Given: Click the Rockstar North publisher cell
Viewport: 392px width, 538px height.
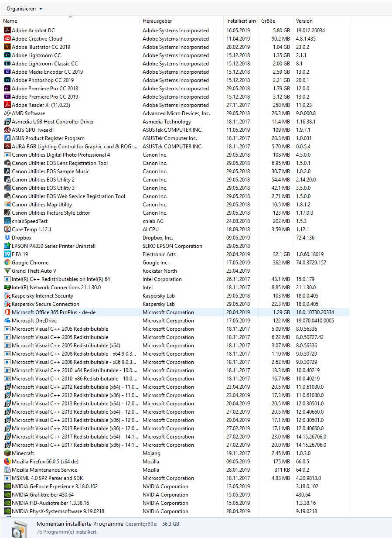Looking at the screenshot, I should tap(160, 271).
